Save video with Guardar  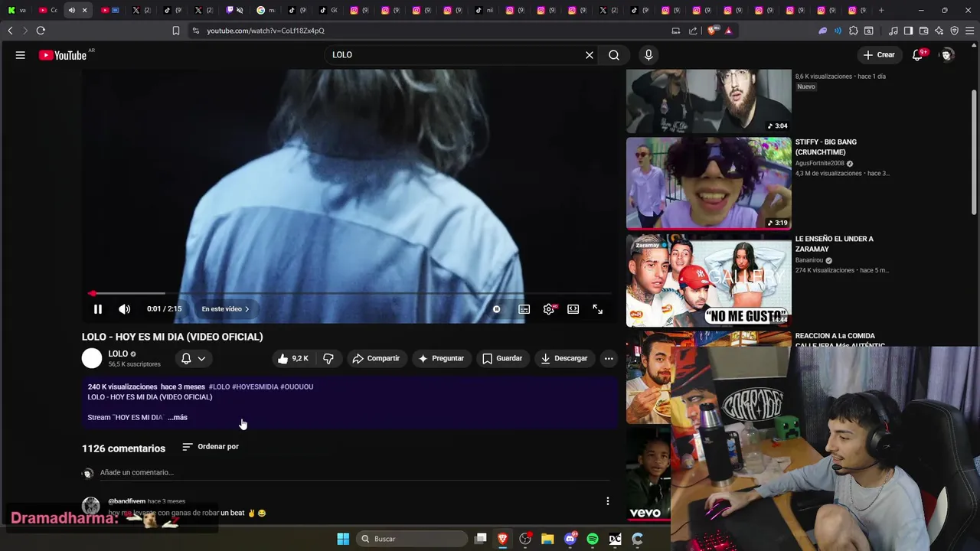[x=502, y=358]
